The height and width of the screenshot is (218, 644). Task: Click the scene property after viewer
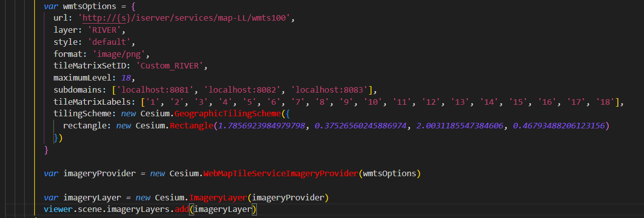[x=90, y=208]
